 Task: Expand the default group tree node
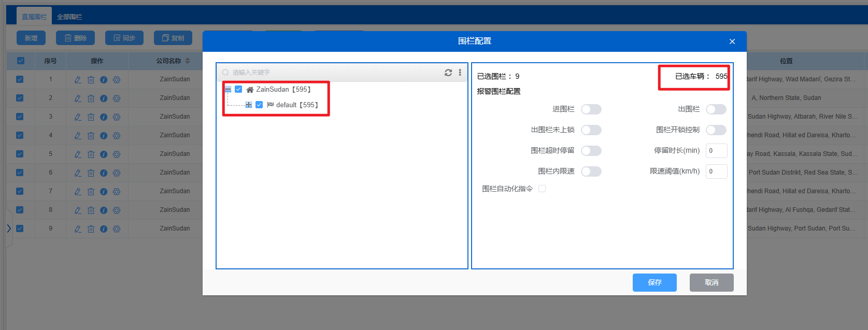pyautogui.click(x=249, y=105)
